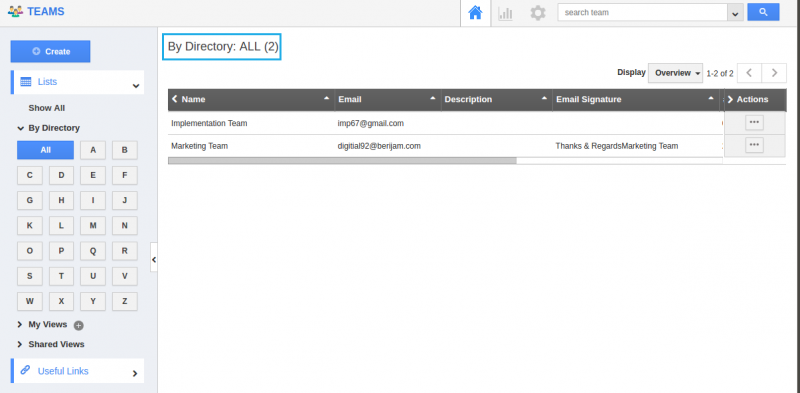Filter directory by letter R
The width and height of the screenshot is (800, 393).
pyautogui.click(x=124, y=251)
